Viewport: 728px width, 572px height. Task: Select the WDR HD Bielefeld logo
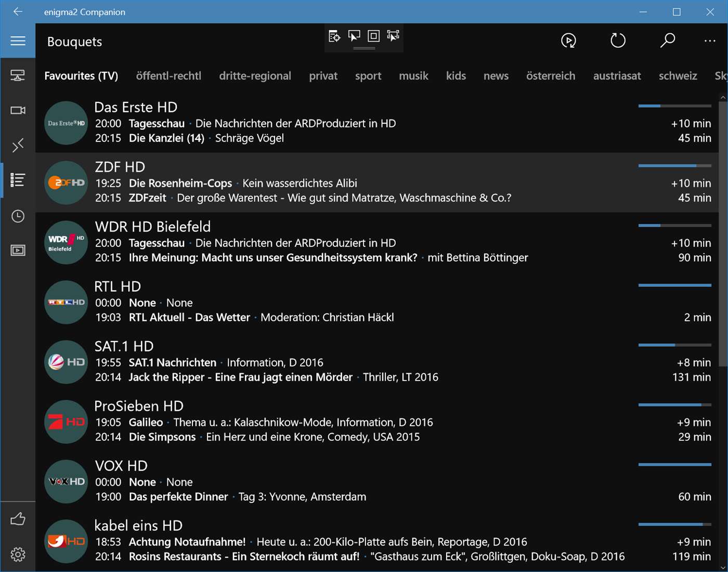tap(66, 242)
